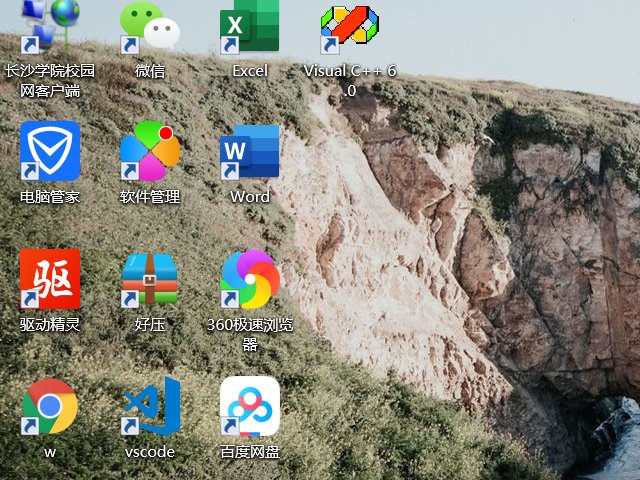Select the Chrome icon labeled w
640x480 pixels.
coord(50,406)
